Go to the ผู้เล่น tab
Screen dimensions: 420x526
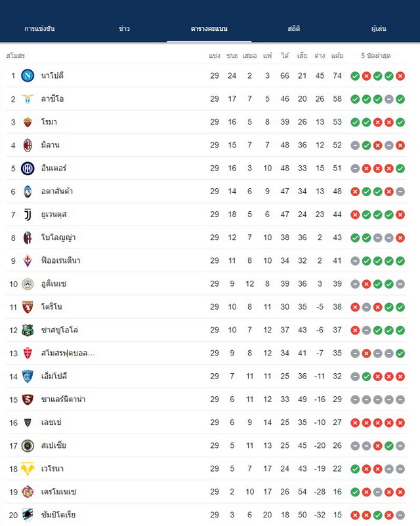point(379,28)
